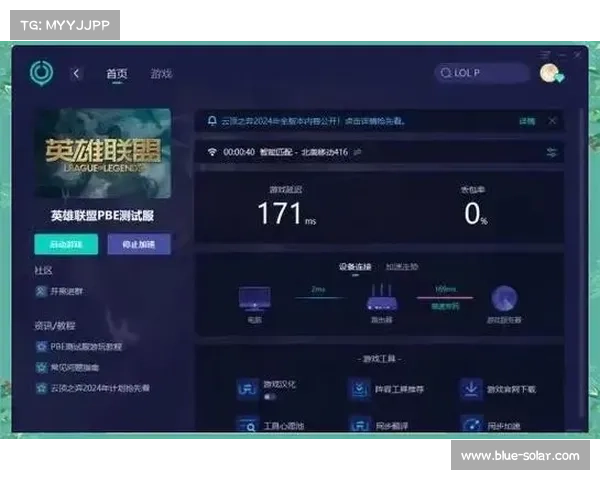This screenshot has height=480, width=600.
Task: Open the user avatar profile
Action: tap(551, 73)
